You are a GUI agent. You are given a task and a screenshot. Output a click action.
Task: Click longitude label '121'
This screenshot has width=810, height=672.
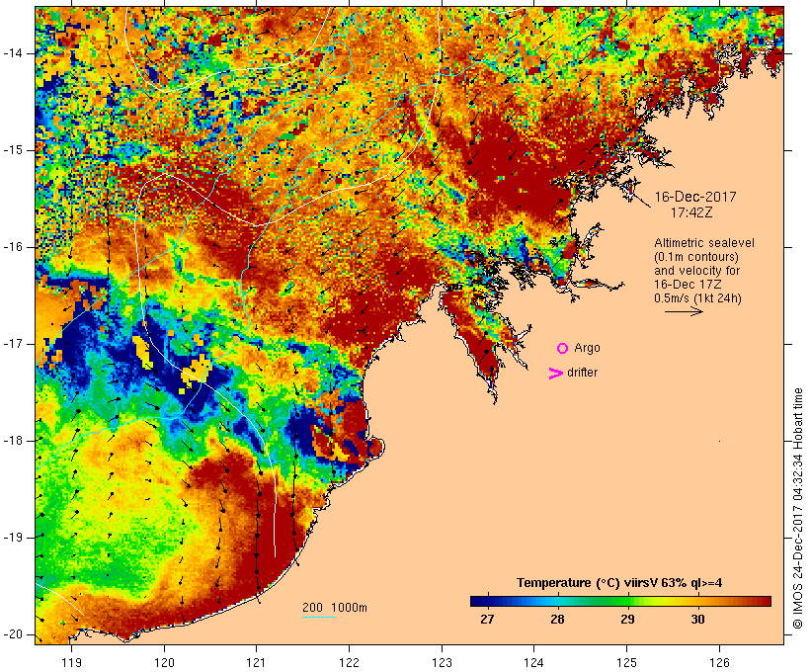(256, 662)
